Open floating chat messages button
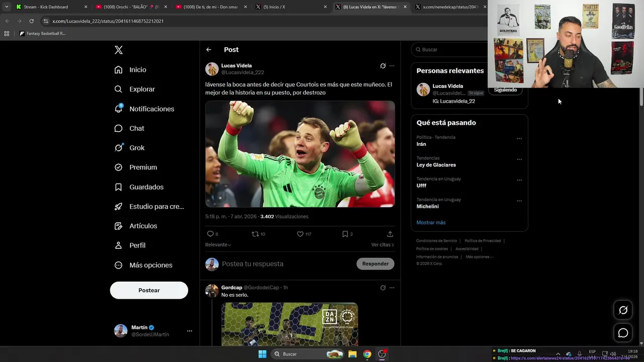The width and height of the screenshot is (644, 362). 623,333
